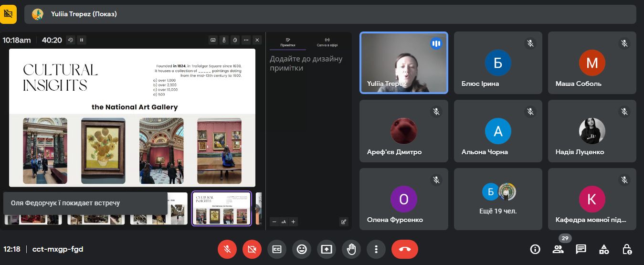Open the meeting details info icon
Screen dimensions: 644x265
click(x=535, y=249)
